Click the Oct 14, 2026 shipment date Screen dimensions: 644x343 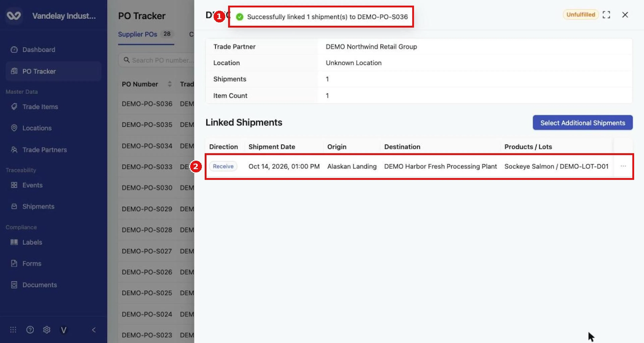pos(284,166)
